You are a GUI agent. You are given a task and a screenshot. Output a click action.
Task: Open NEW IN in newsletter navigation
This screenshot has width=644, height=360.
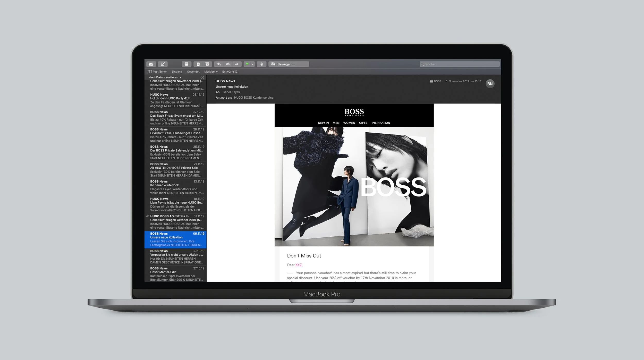(x=323, y=123)
